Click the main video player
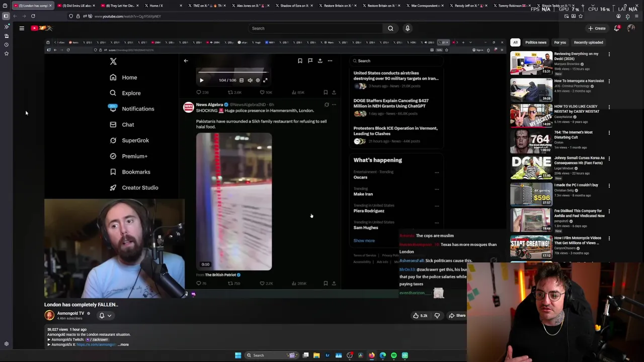 (x=275, y=168)
